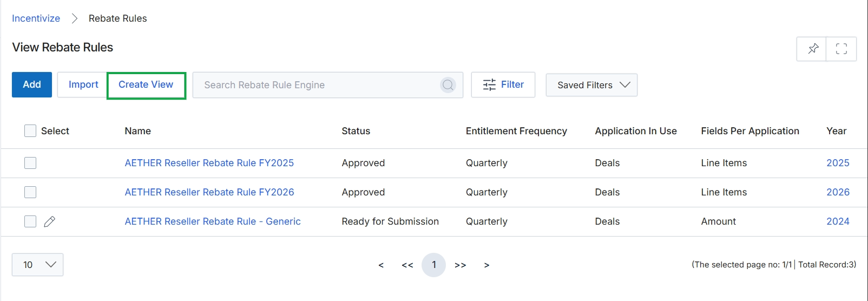Click the year 2026 link

pos(838,192)
